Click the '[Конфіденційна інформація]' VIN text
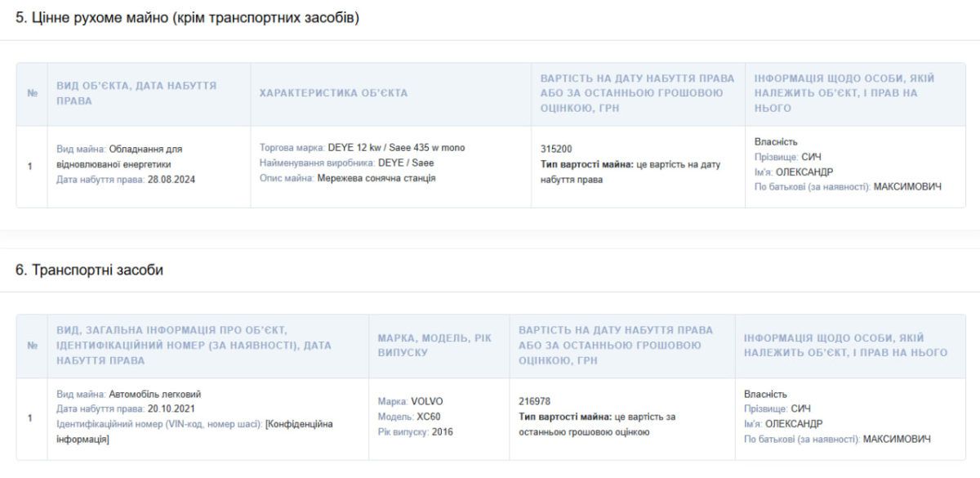 [196, 431]
